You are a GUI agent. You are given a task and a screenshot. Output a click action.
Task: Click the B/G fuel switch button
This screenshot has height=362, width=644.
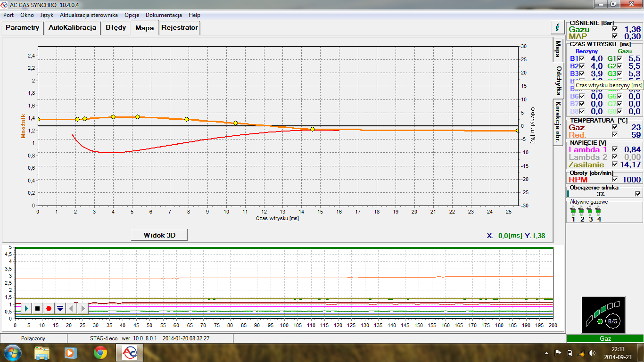coord(612,321)
